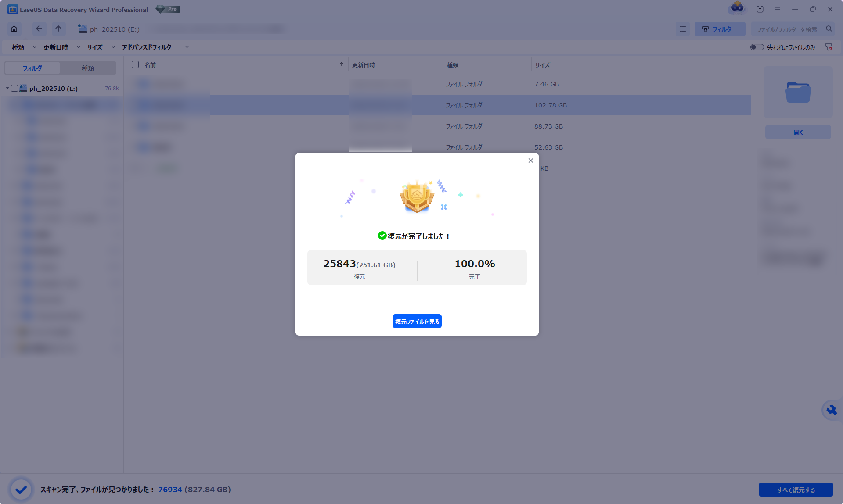Viewport: 843px width, 504px height.
Task: Click the 100.0% completion indicator
Action: click(474, 264)
